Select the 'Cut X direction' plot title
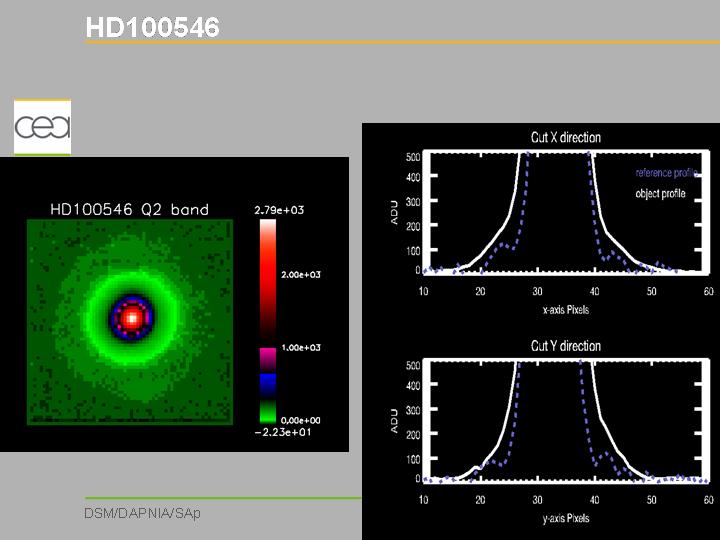Image resolution: width=720 pixels, height=540 pixels. [565, 137]
